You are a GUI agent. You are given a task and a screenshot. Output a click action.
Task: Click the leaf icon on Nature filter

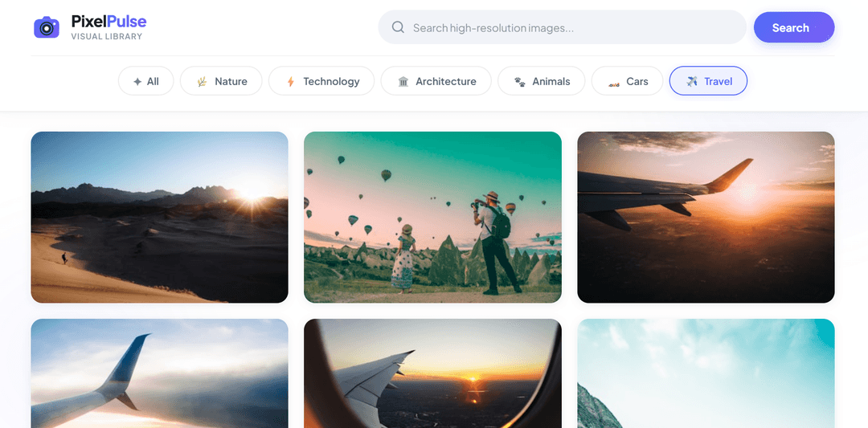point(202,81)
